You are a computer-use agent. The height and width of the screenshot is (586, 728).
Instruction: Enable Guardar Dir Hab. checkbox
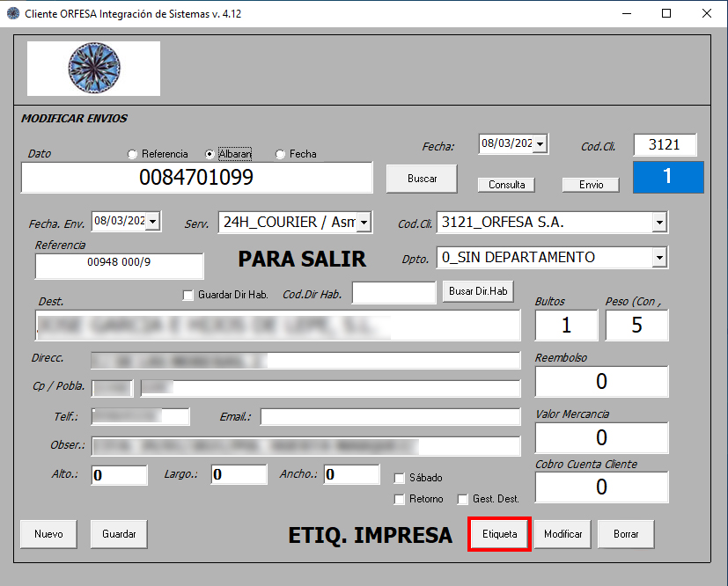coord(188,296)
